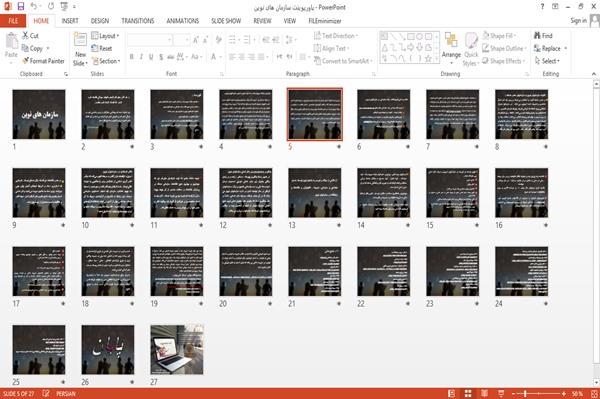This screenshot has height=399, width=600.
Task: Open the Shape Fill dropdown
Action: [x=499, y=36]
